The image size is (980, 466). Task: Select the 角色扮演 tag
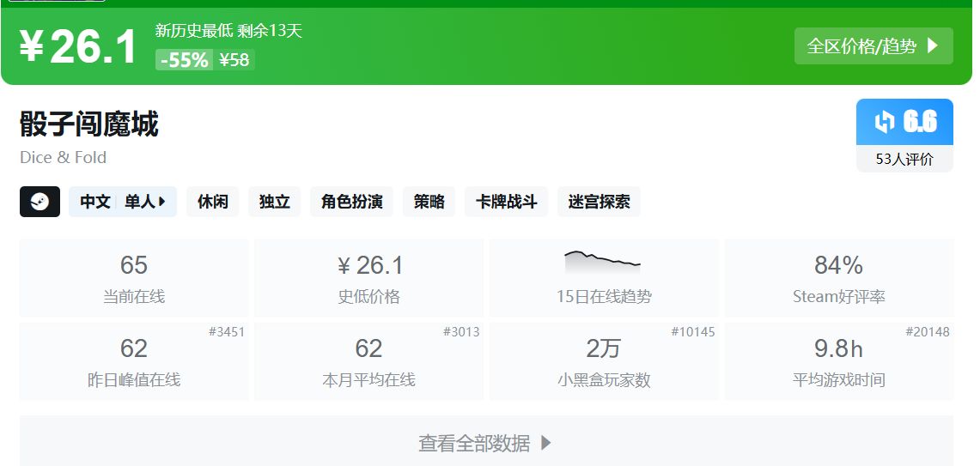pyautogui.click(x=351, y=202)
